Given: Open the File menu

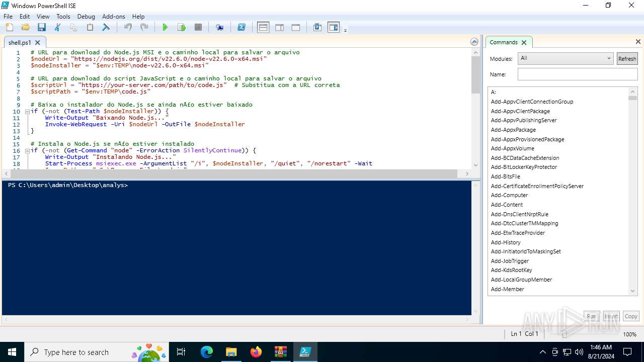Looking at the screenshot, I should [8, 16].
